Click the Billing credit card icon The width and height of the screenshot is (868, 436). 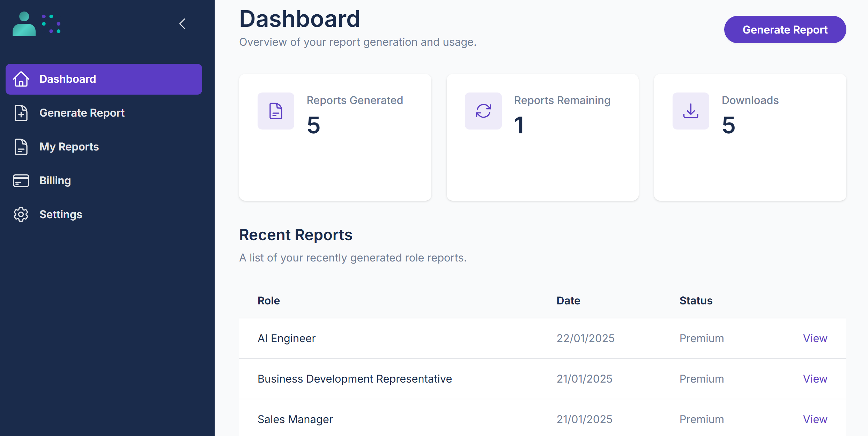pos(21,180)
